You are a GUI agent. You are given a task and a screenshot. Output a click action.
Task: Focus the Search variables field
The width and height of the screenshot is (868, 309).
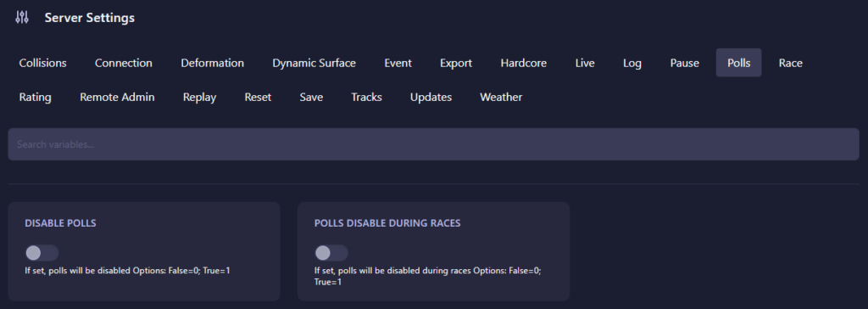[x=433, y=144]
